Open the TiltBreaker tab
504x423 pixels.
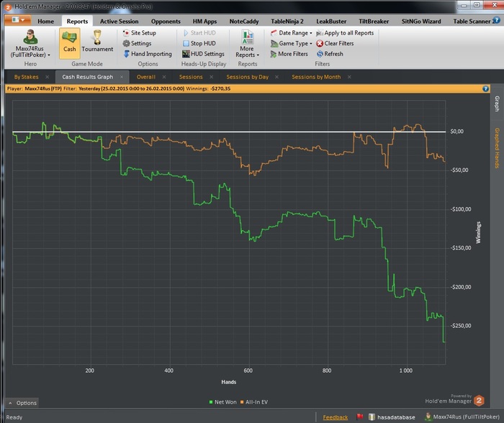pos(374,21)
